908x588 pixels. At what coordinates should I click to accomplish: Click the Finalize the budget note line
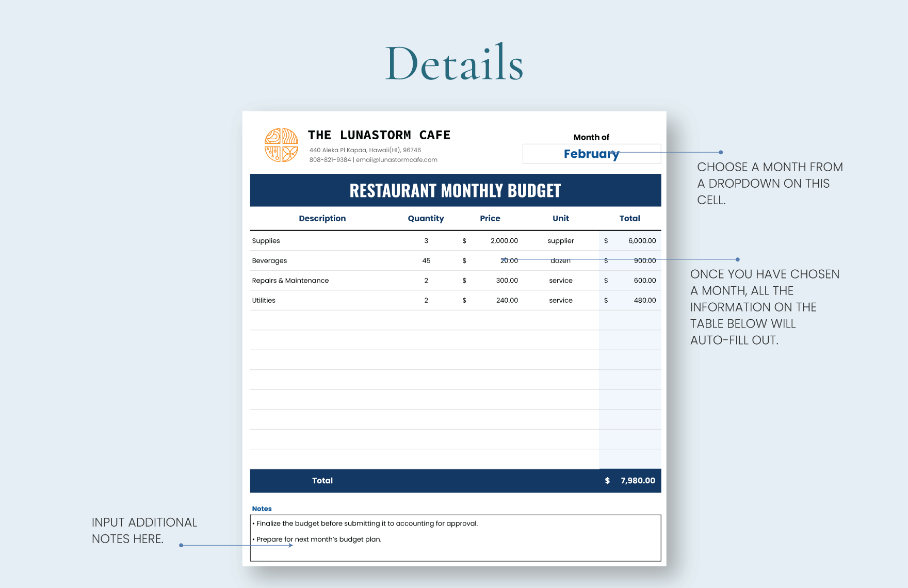click(365, 524)
